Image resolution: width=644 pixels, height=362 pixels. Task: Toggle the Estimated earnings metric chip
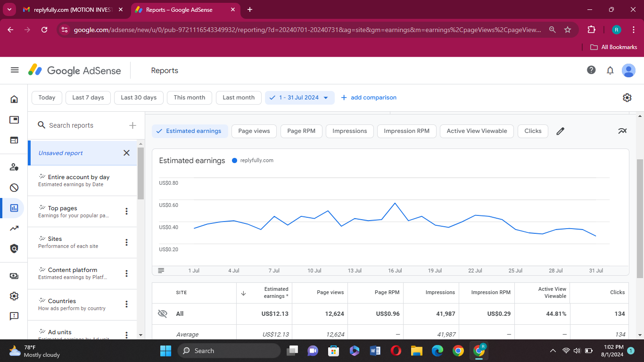pyautogui.click(x=190, y=131)
